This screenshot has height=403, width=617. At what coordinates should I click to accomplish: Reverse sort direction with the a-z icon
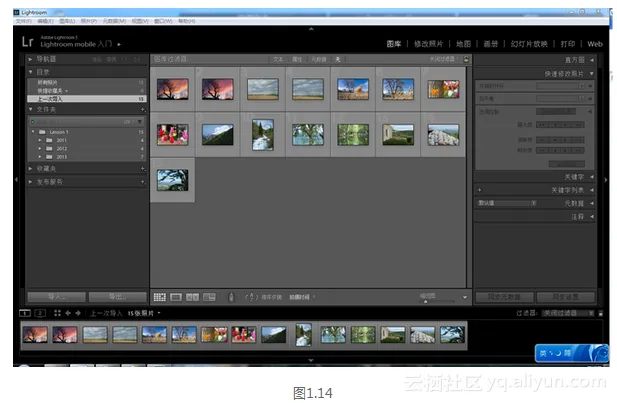[251, 297]
